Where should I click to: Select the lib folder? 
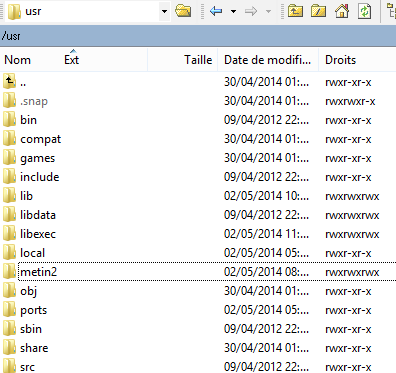(x=198, y=196)
